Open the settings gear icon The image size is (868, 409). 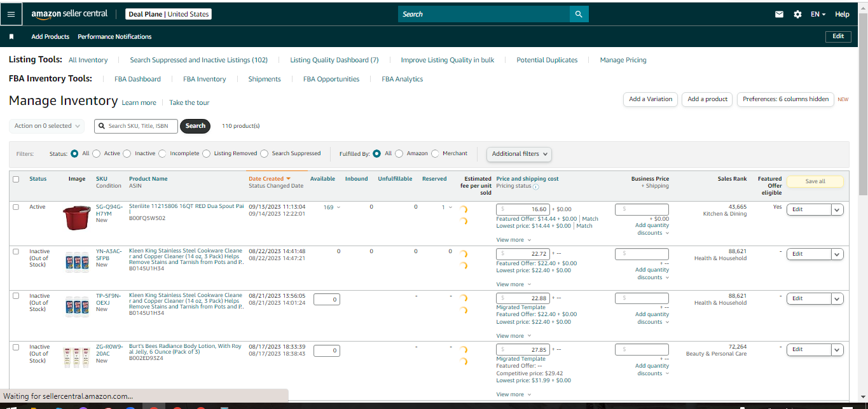pos(797,14)
